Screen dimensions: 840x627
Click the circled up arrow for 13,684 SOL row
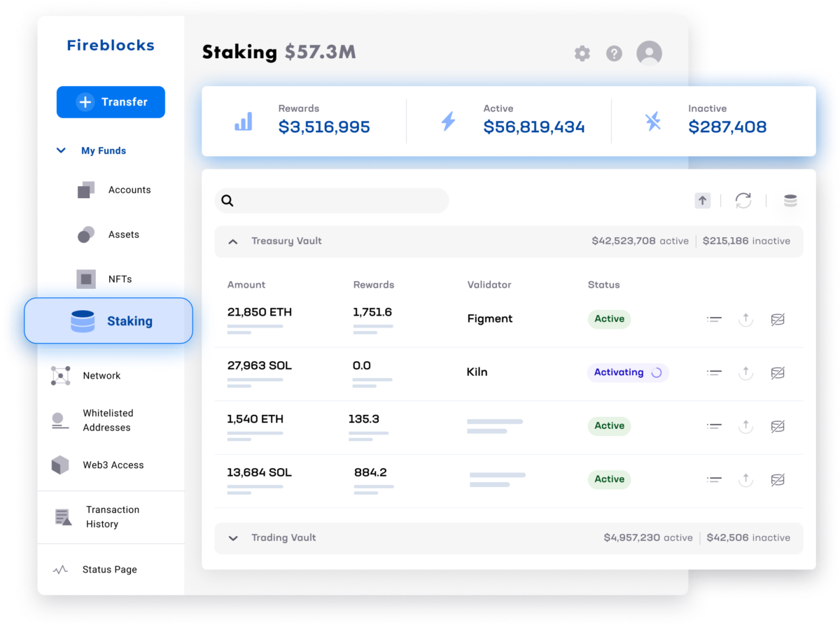pyautogui.click(x=745, y=480)
